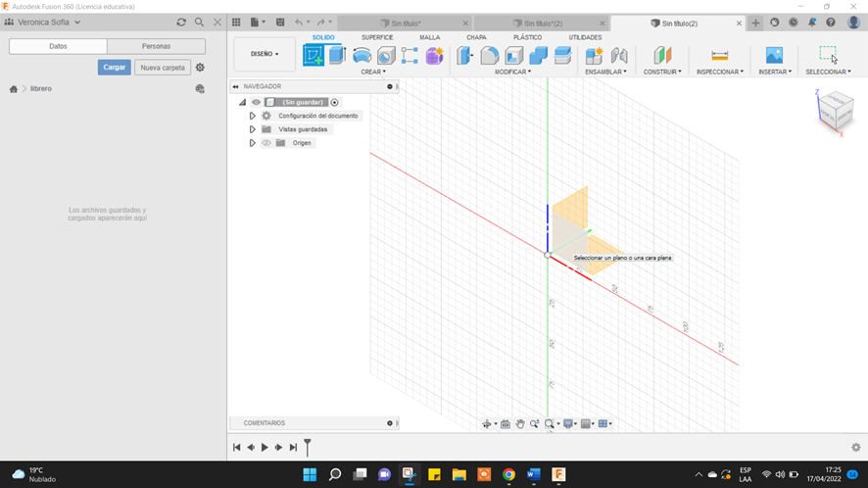This screenshot has height=488, width=868.
Task: Open the CREAR dropdown menu
Action: pyautogui.click(x=373, y=72)
